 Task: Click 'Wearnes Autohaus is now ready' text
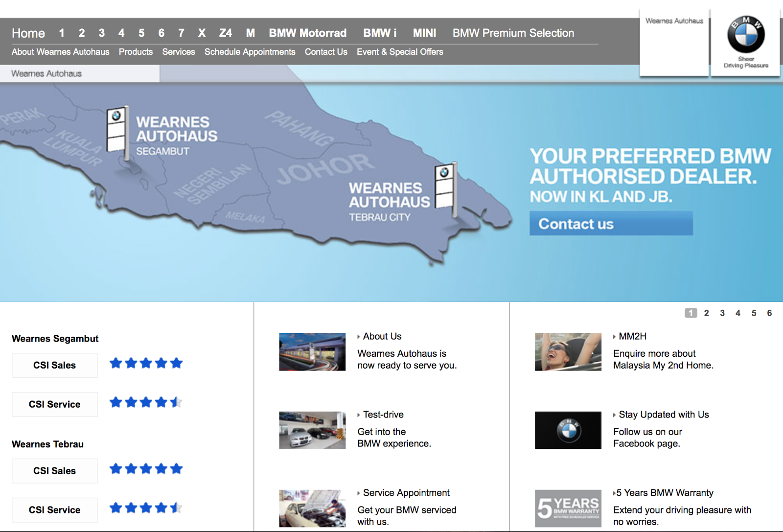click(x=407, y=359)
